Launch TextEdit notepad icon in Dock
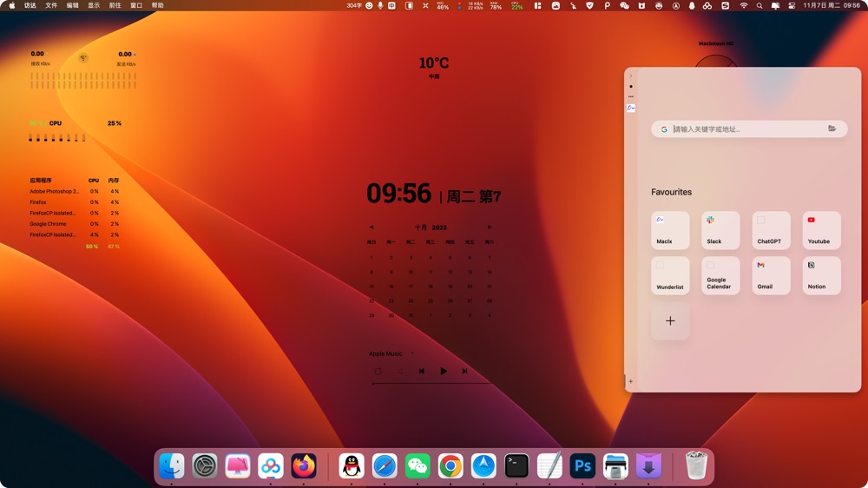 point(549,465)
